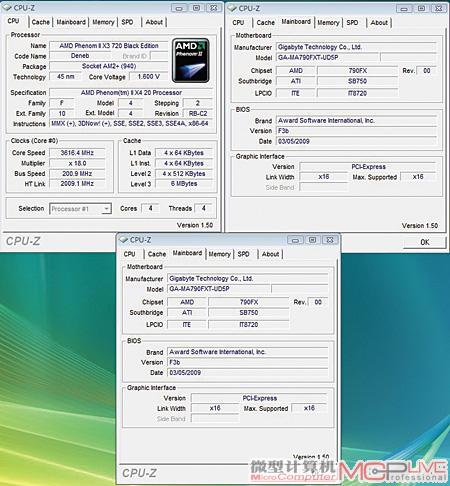Click CPU-Z title icon in top-left window

click(x=7, y=7)
